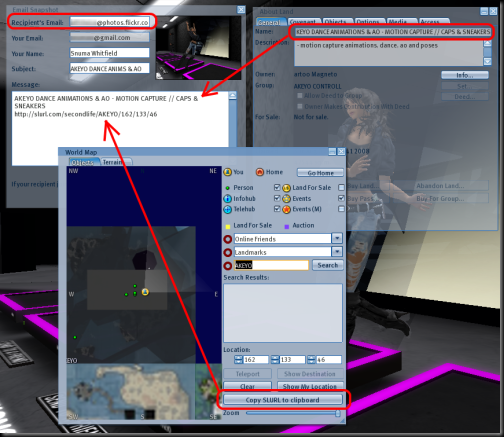Click the red ring beside Landmarks

(x=228, y=252)
